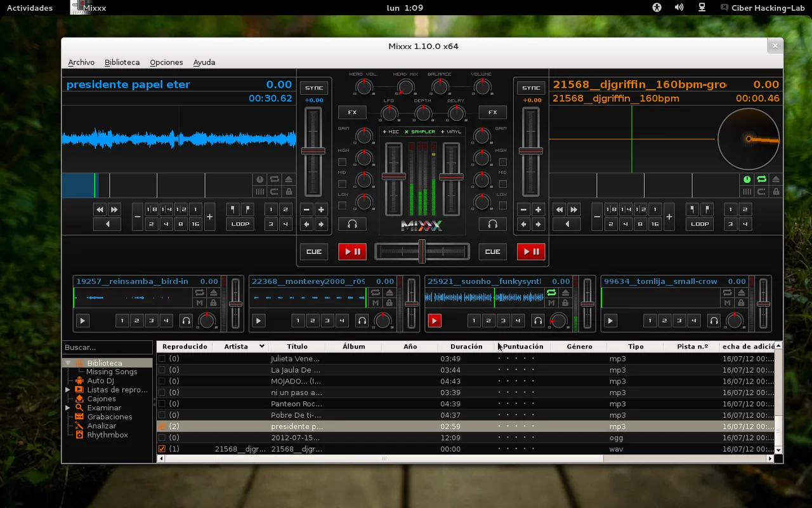Enable the left channel FX button
Screen dimensions: 812x508
click(352, 112)
